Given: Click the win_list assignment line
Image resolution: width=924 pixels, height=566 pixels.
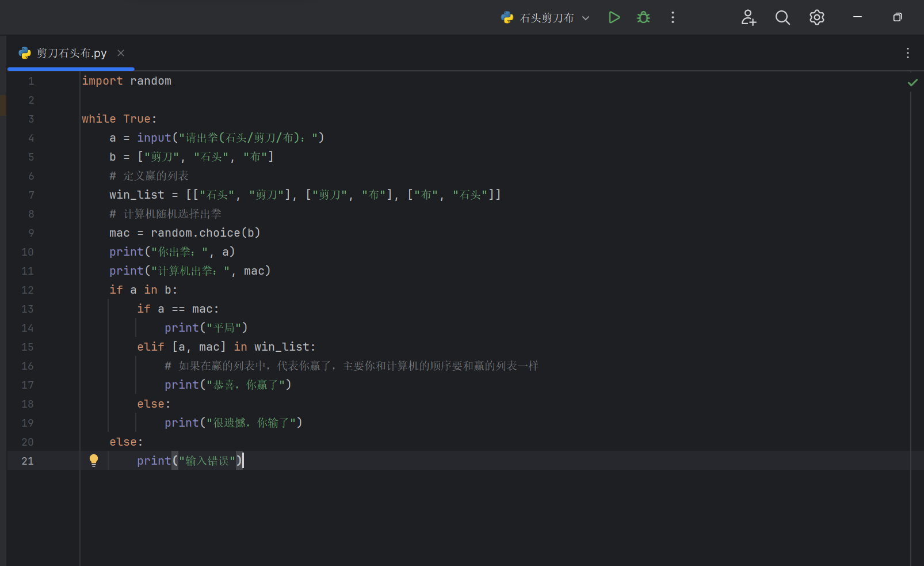Looking at the screenshot, I should (x=305, y=195).
